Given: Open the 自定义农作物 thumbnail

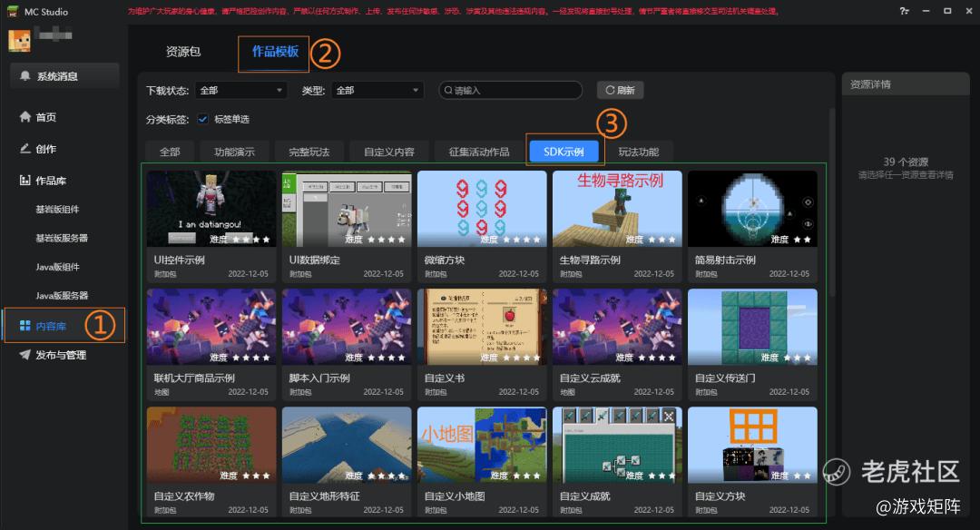Looking at the screenshot, I should click(211, 445).
